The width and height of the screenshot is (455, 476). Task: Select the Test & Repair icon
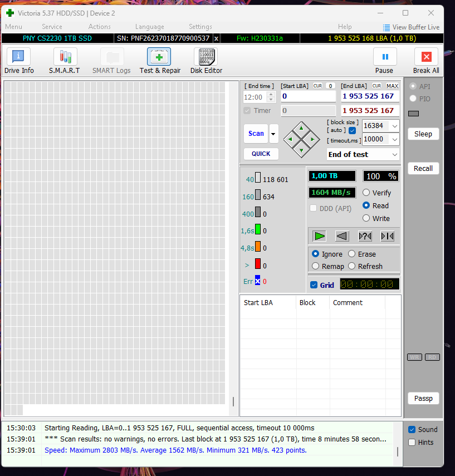point(159,56)
